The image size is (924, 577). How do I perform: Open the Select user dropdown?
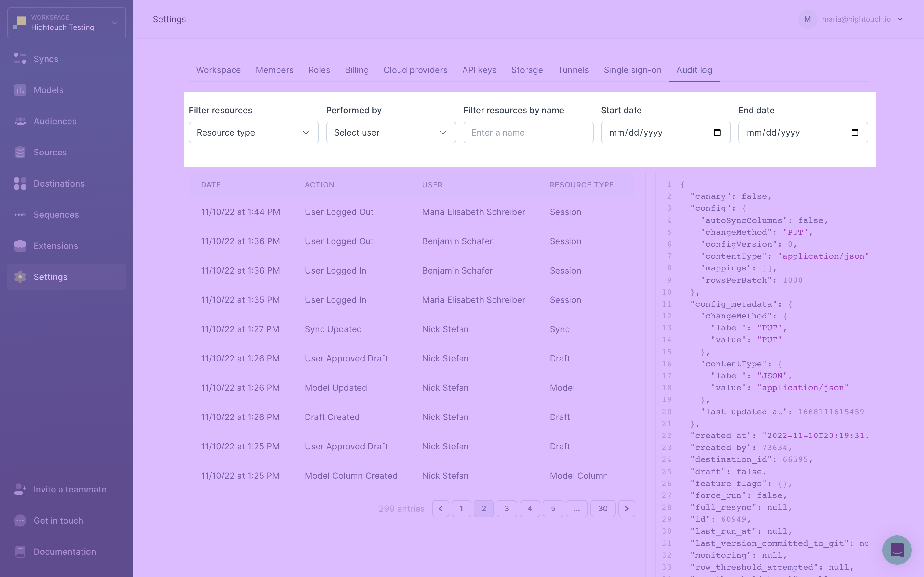point(391,132)
